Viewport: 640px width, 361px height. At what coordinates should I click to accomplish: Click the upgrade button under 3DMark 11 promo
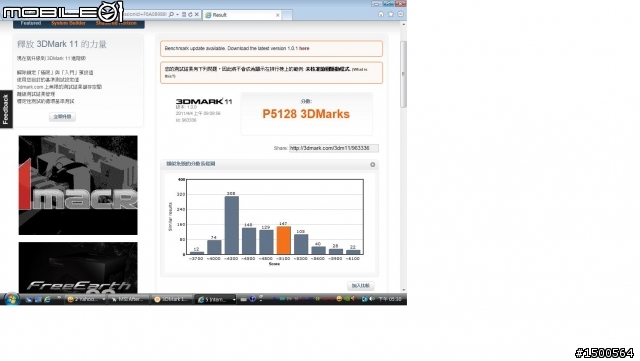tap(62, 117)
